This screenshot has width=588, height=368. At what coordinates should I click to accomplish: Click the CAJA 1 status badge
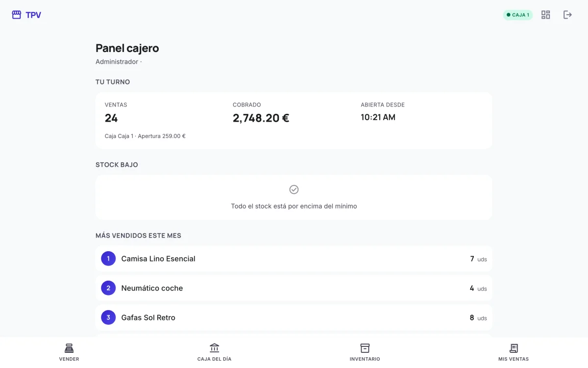518,15
